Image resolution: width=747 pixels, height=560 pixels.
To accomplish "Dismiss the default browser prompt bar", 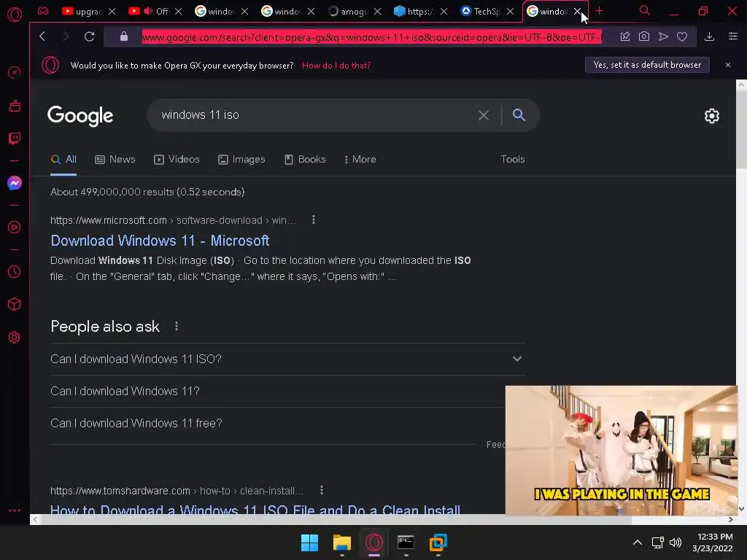I will 728,65.
